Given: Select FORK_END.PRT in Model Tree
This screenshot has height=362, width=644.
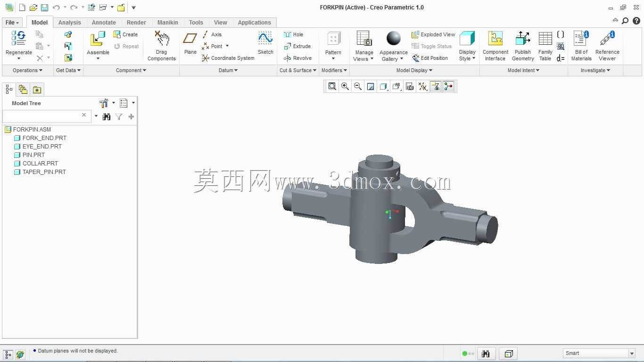Looking at the screenshot, I should pyautogui.click(x=44, y=138).
